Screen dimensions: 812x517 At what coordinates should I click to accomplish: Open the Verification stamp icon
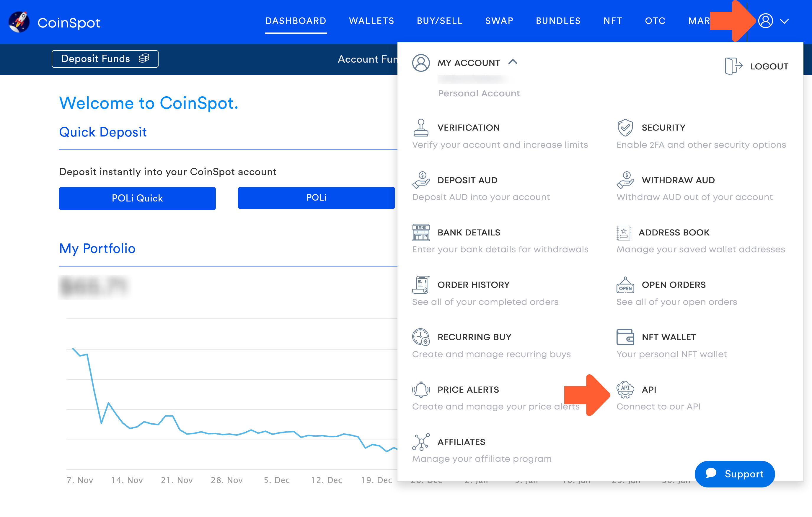[x=421, y=128]
